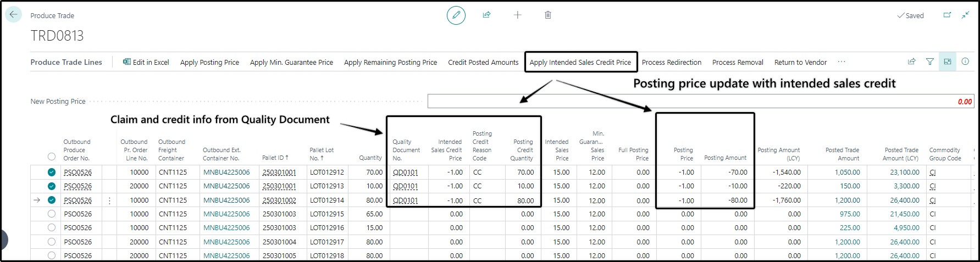
Task: Select the row with LOT012916
Action: tap(52, 227)
